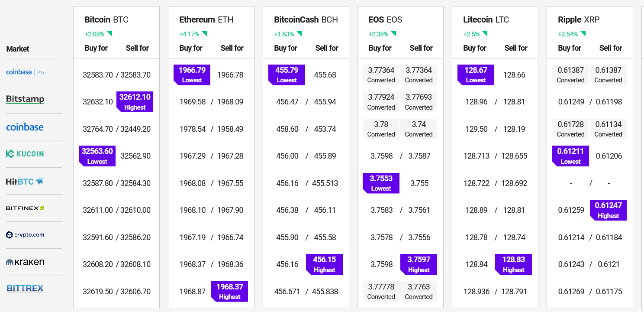
Task: Click Ripple converted sell price 0.61134
Action: tap(608, 129)
